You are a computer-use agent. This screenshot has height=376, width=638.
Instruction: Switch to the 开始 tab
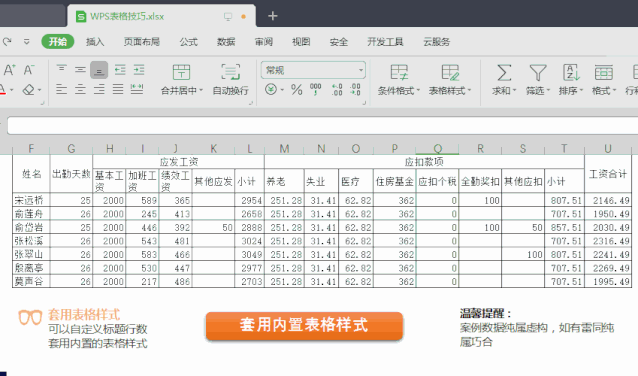(58, 42)
